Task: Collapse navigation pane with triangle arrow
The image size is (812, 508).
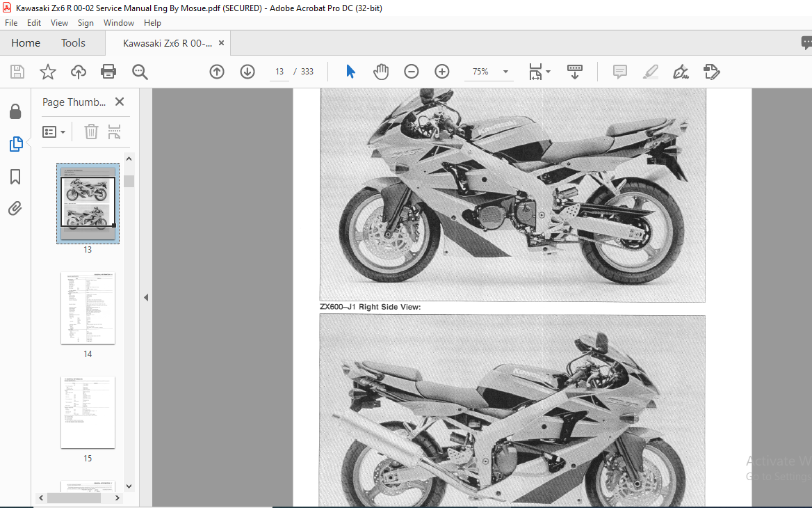Action: point(146,298)
